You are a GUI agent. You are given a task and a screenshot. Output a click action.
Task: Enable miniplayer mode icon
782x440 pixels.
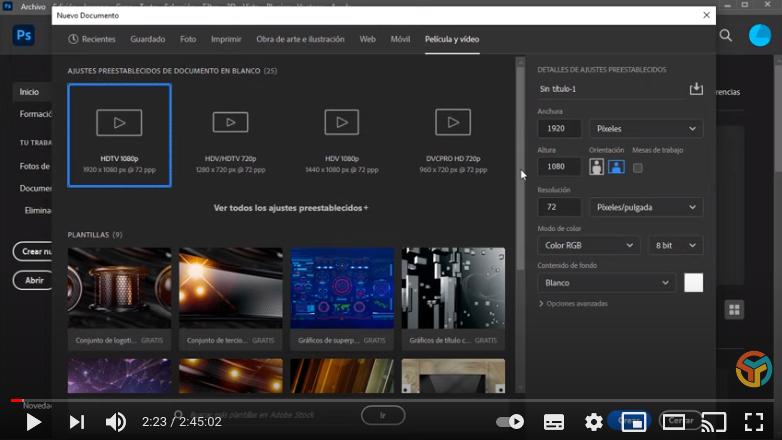point(633,422)
